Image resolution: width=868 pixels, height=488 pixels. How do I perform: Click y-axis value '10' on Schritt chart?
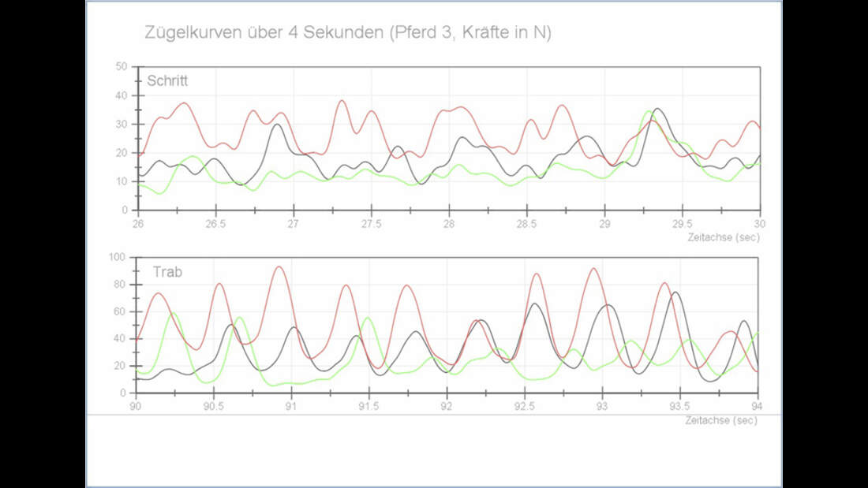click(x=122, y=181)
